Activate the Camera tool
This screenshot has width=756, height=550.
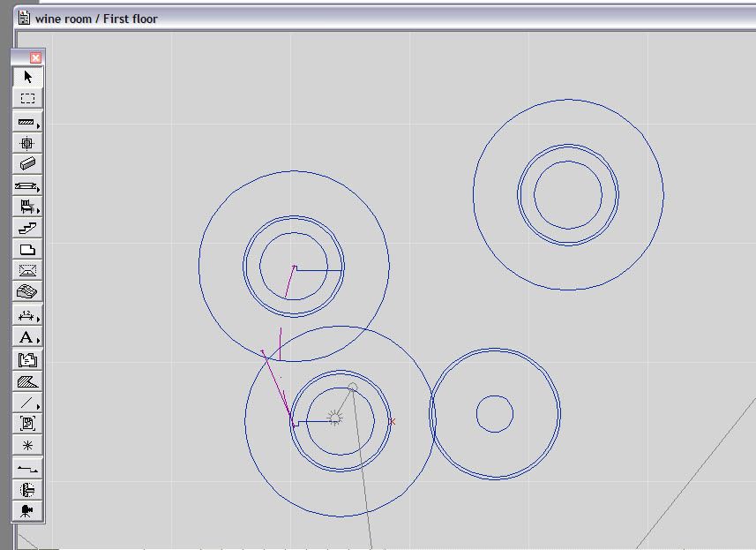(x=27, y=510)
